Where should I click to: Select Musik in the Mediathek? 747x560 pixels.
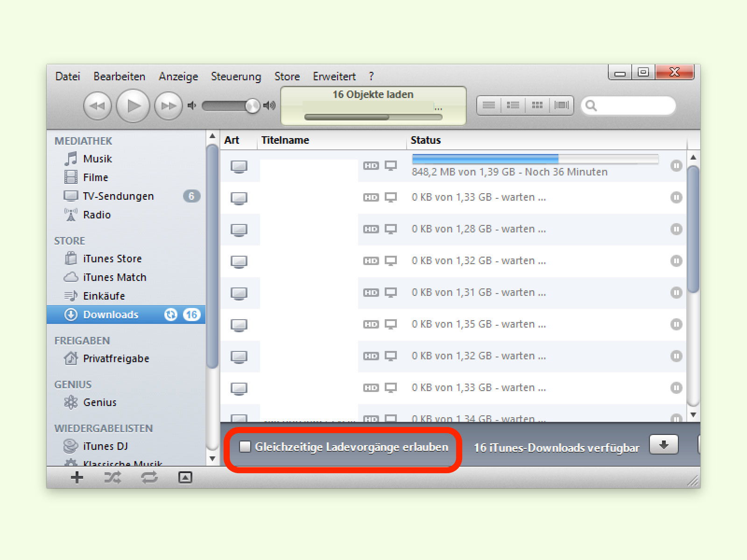(126, 159)
